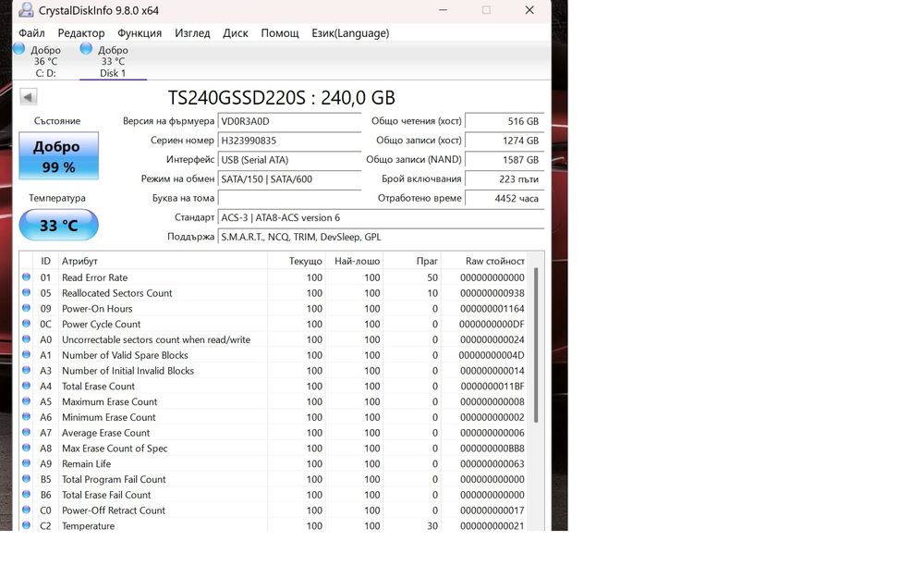
Task: Click the interface field USB (Serial ATA)
Action: click(x=289, y=159)
